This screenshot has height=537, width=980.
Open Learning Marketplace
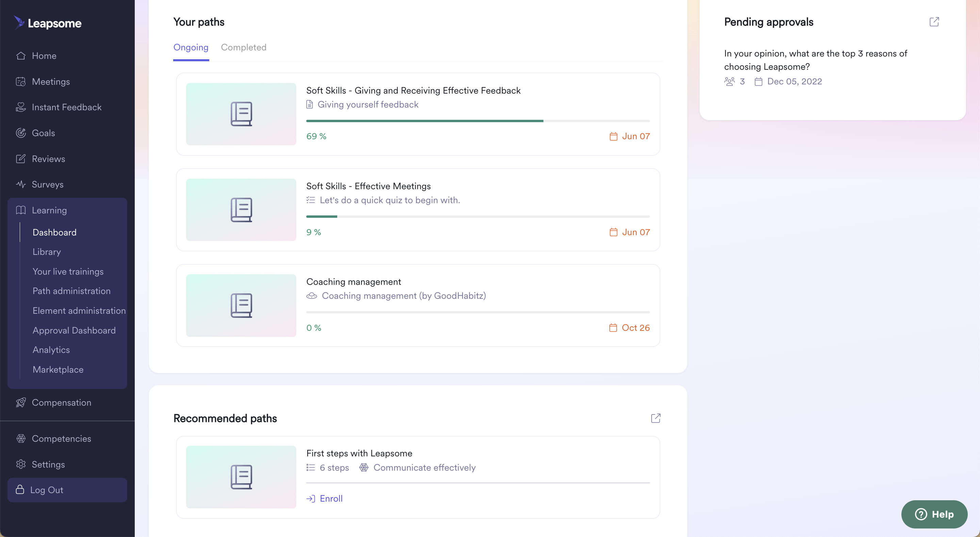pos(58,370)
